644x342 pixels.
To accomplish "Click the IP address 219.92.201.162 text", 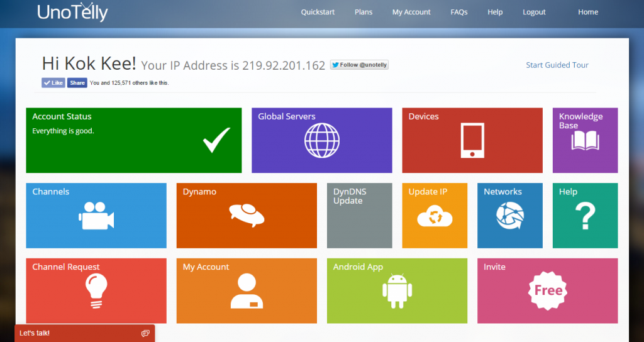I will [284, 65].
